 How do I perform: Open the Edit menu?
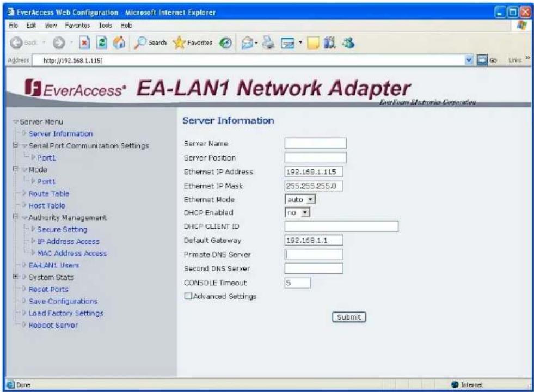[31, 25]
